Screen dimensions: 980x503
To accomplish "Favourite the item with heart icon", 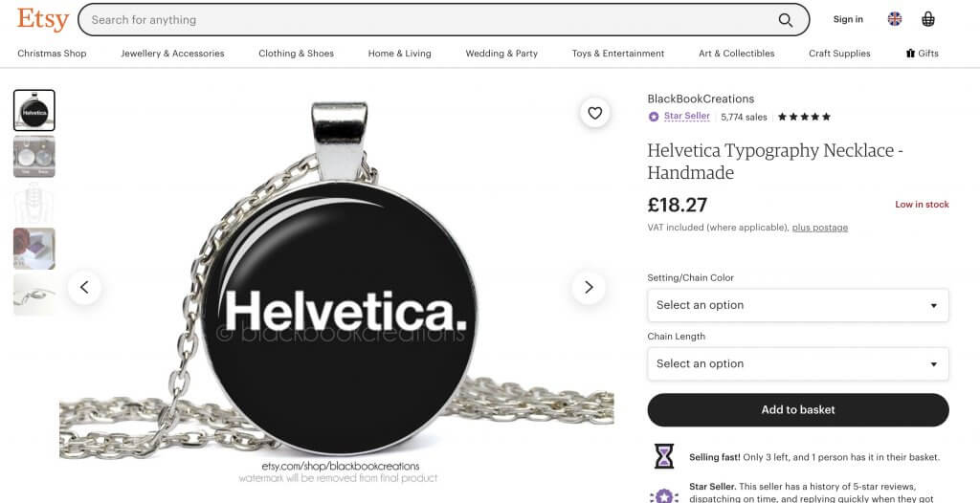I will pos(594,113).
